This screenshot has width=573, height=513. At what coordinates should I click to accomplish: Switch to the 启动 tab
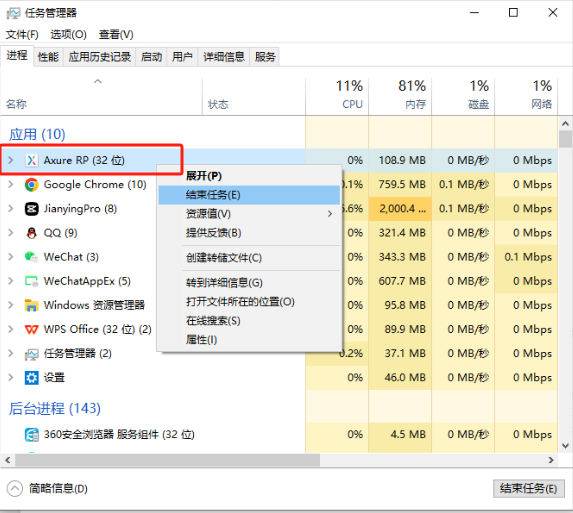click(151, 57)
